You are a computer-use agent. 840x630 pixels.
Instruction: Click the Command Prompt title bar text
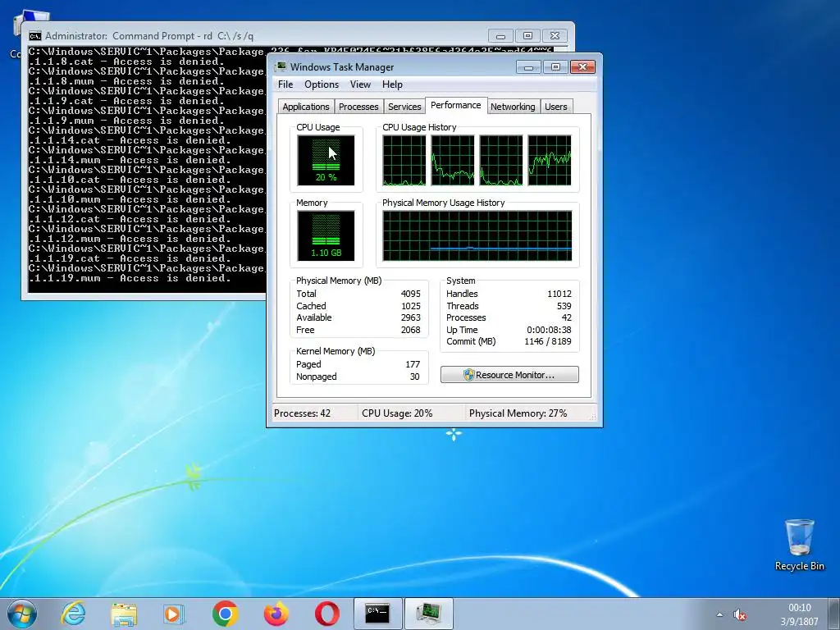[149, 36]
